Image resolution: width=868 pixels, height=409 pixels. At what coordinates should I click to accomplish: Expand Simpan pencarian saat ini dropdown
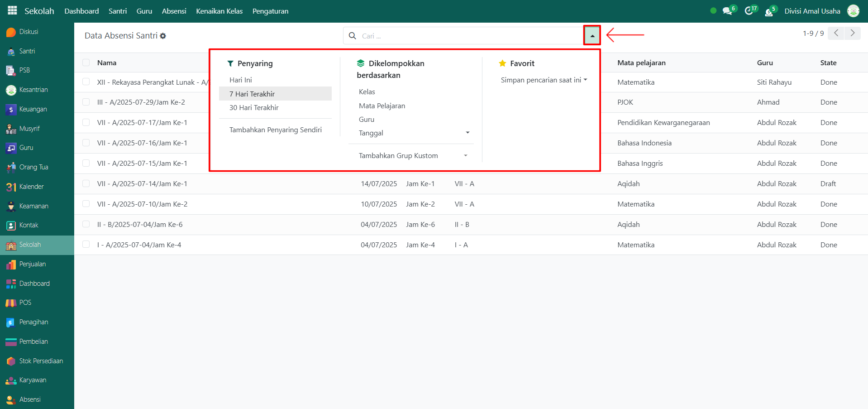click(544, 80)
